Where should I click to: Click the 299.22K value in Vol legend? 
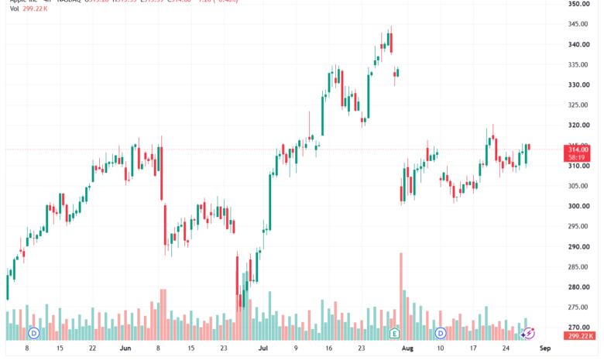[35, 9]
